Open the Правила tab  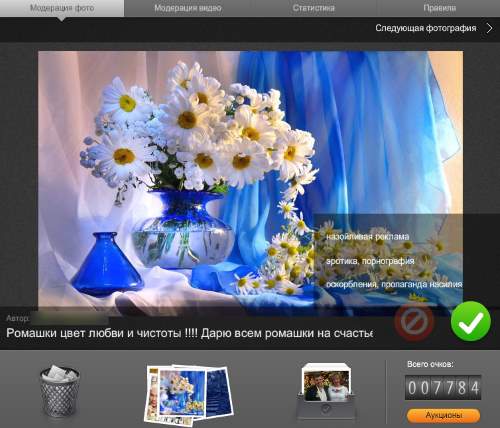(x=439, y=8)
